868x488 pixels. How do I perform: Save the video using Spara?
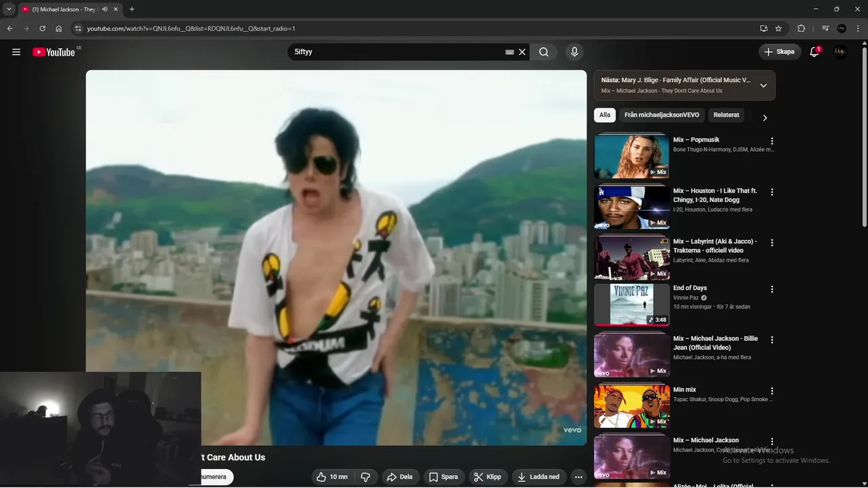444,477
